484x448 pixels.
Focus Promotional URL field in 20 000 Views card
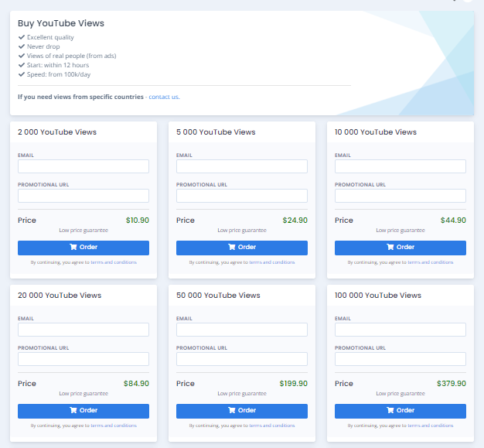(x=84, y=359)
